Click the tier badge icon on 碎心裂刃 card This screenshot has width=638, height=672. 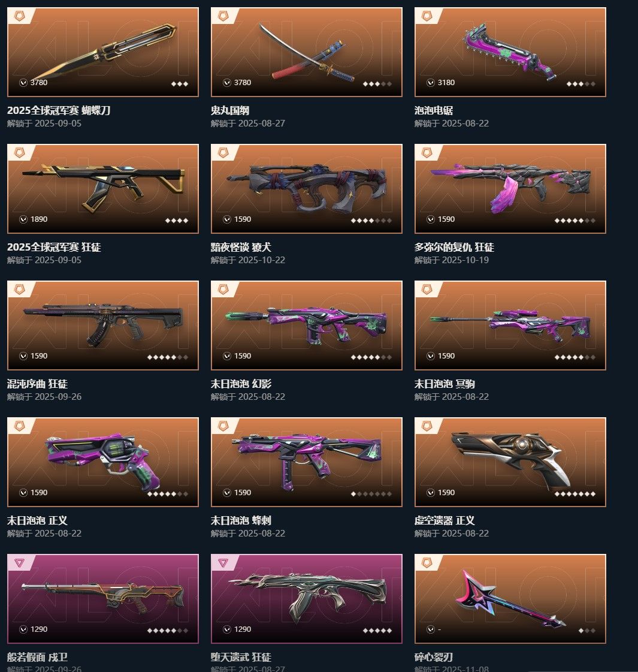(427, 563)
